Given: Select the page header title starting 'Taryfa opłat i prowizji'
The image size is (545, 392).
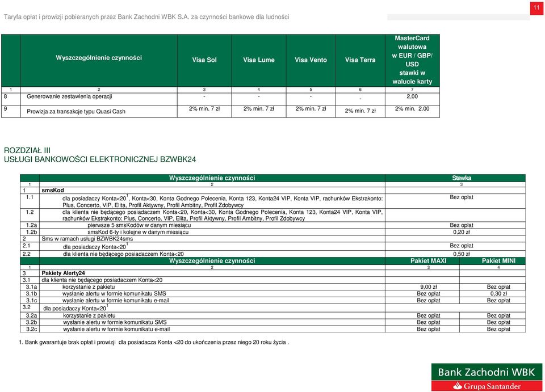Looking at the screenshot, I should 146,16.
